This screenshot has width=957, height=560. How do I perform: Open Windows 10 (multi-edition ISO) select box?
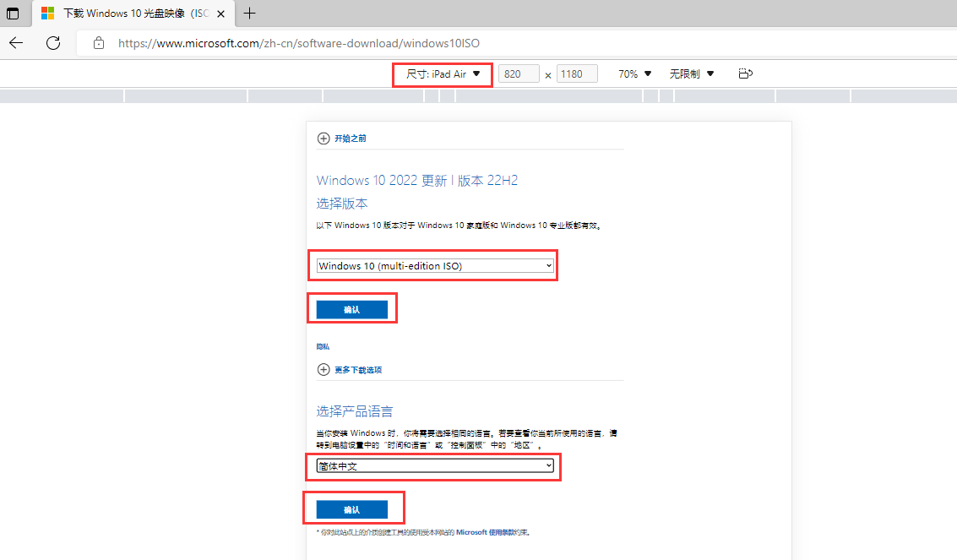pyautogui.click(x=435, y=266)
